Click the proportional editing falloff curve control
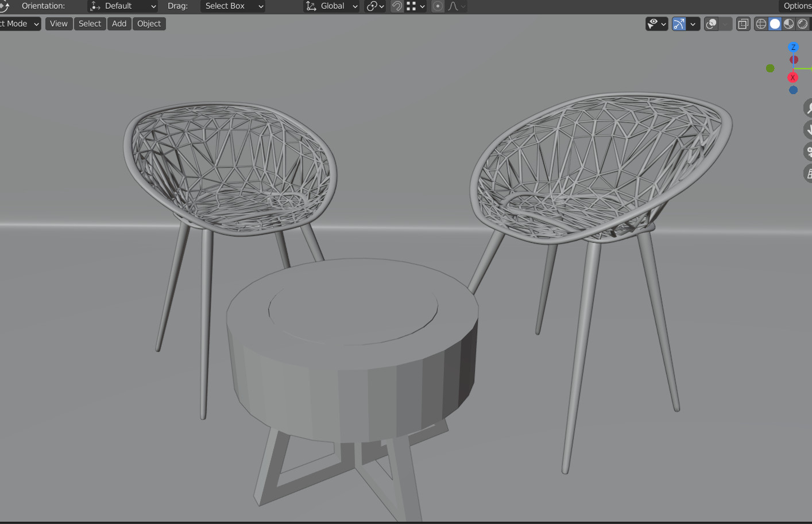This screenshot has height=524, width=812. (x=454, y=6)
